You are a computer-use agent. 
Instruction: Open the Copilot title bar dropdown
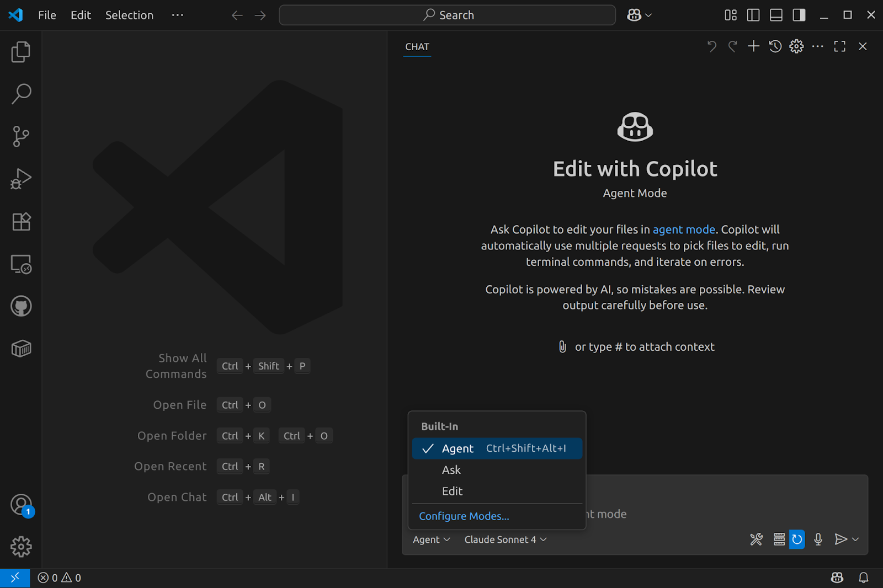[x=639, y=15]
